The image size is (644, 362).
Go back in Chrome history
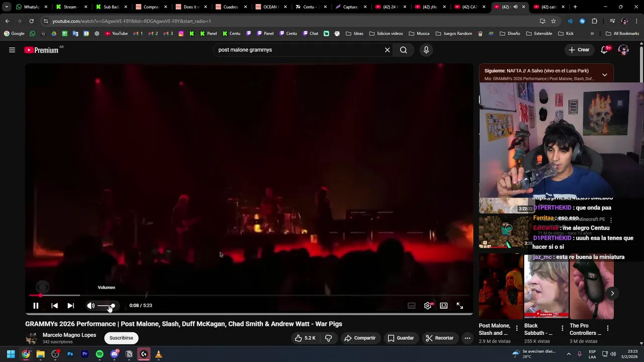7,21
